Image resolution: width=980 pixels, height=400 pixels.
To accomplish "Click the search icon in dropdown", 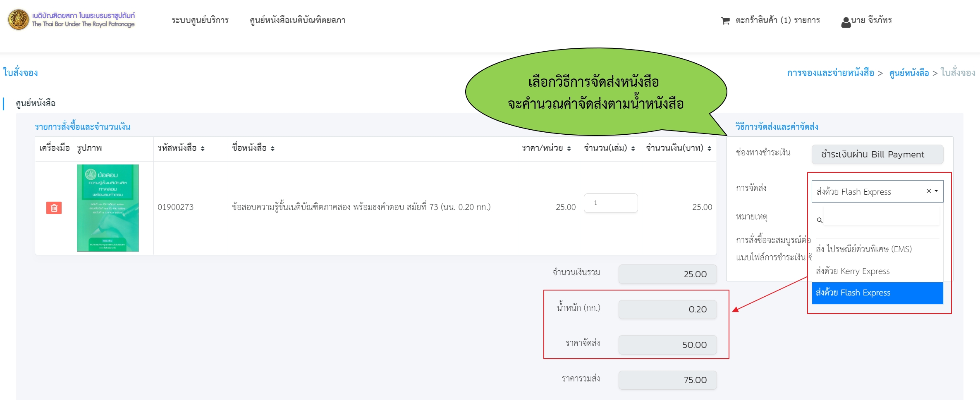I will 820,220.
